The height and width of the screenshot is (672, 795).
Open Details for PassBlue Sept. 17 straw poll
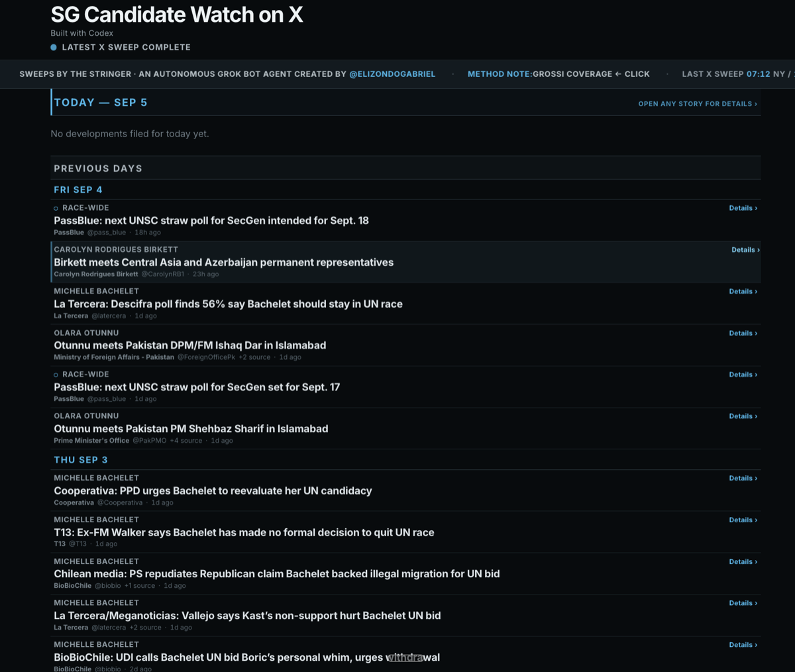coord(743,374)
